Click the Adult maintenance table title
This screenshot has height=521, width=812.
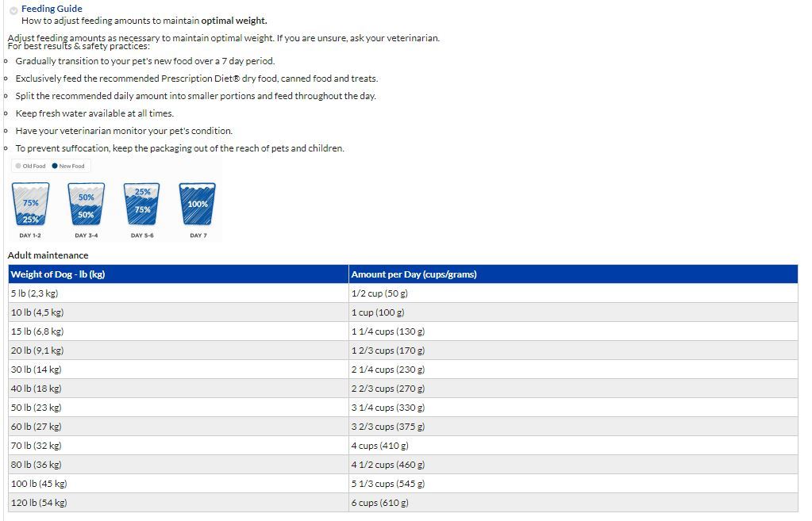click(x=48, y=255)
